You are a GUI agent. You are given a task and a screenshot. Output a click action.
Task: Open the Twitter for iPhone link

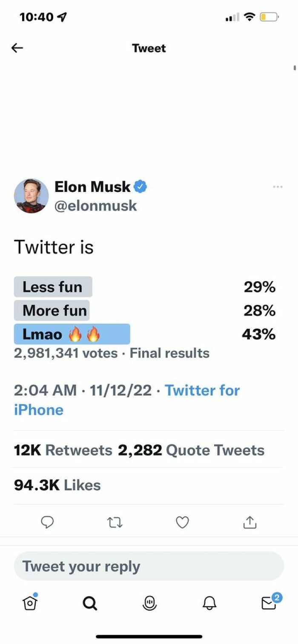coord(202,390)
